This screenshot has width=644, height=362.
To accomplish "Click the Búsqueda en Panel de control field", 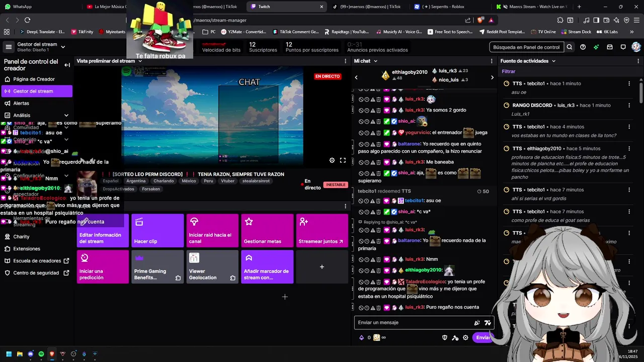I will point(527,47).
